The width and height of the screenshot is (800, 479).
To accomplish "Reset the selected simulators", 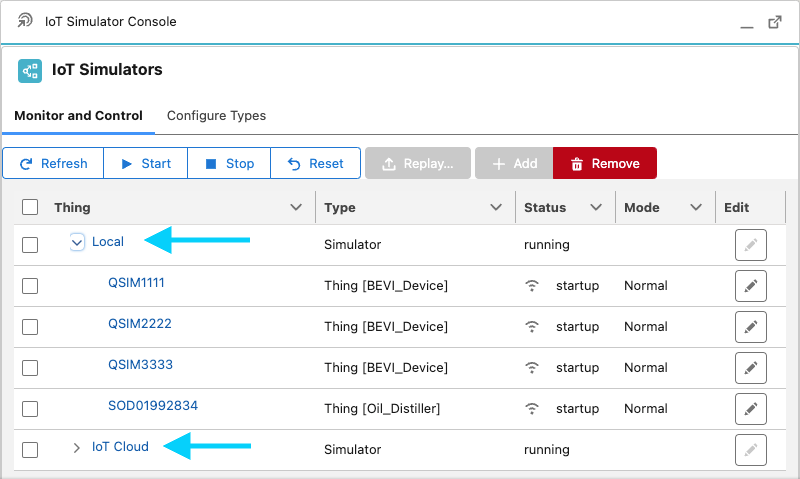I will pos(315,163).
